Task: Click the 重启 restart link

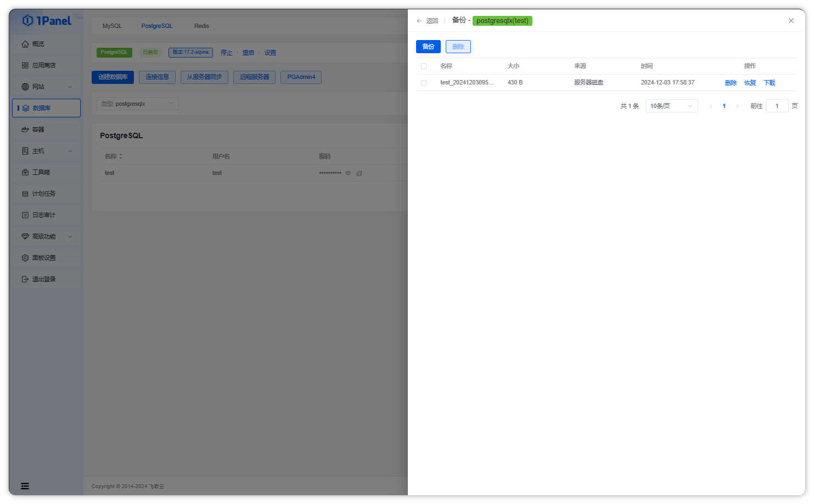Action: 249,53
